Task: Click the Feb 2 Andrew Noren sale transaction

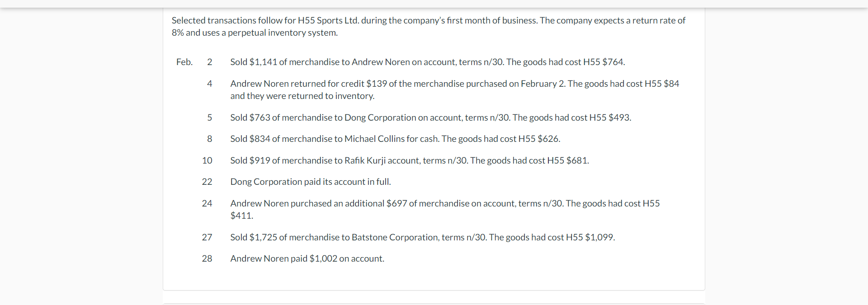Action: [428, 62]
